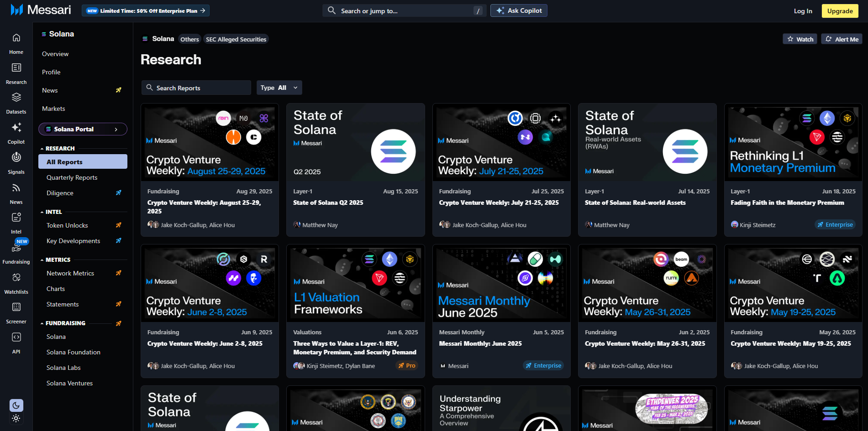Open the Type All filter dropdown
Image resolution: width=868 pixels, height=431 pixels.
279,88
